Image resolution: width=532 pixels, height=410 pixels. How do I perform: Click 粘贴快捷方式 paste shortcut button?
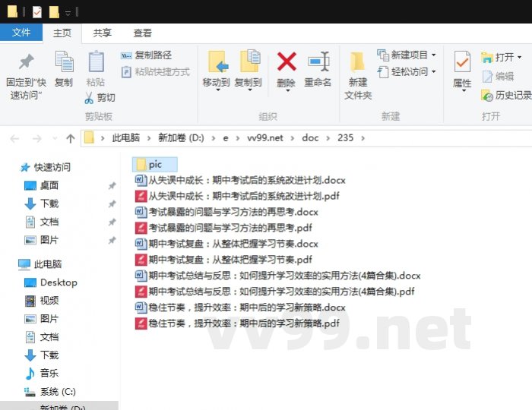pyautogui.click(x=155, y=72)
